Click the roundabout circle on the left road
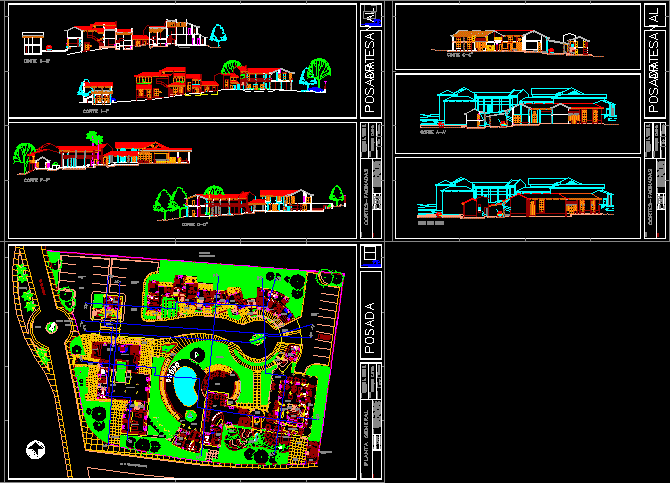670x483 pixels. tap(44, 324)
